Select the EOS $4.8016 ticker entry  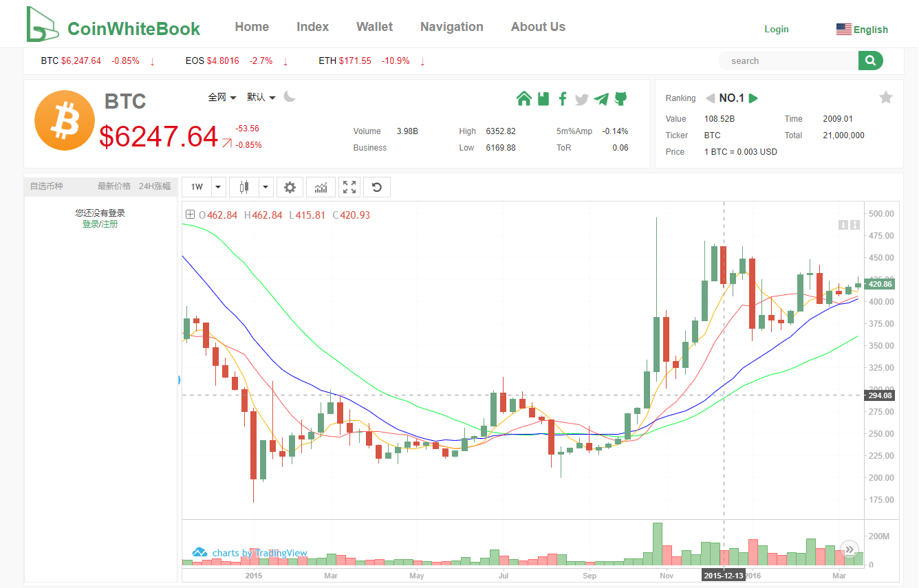tap(237, 61)
